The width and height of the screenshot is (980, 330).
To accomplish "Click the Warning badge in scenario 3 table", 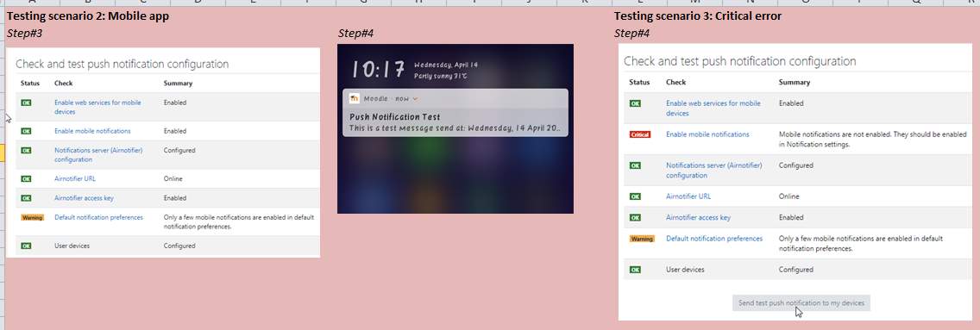I will click(x=641, y=239).
